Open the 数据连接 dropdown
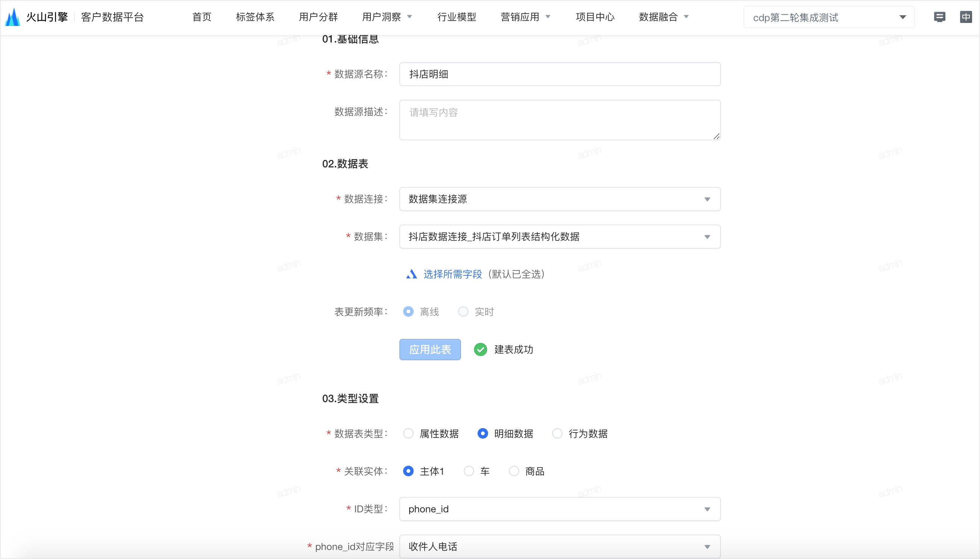The image size is (980, 559). (x=560, y=199)
